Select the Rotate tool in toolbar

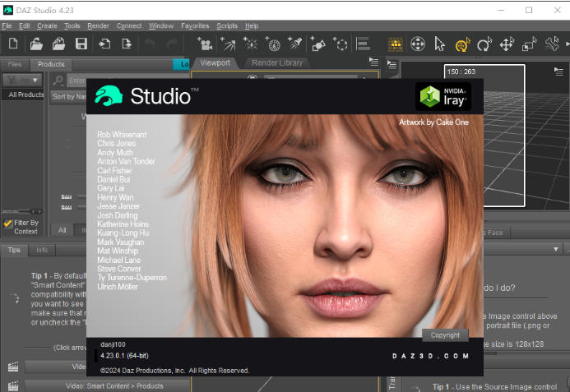(484, 44)
